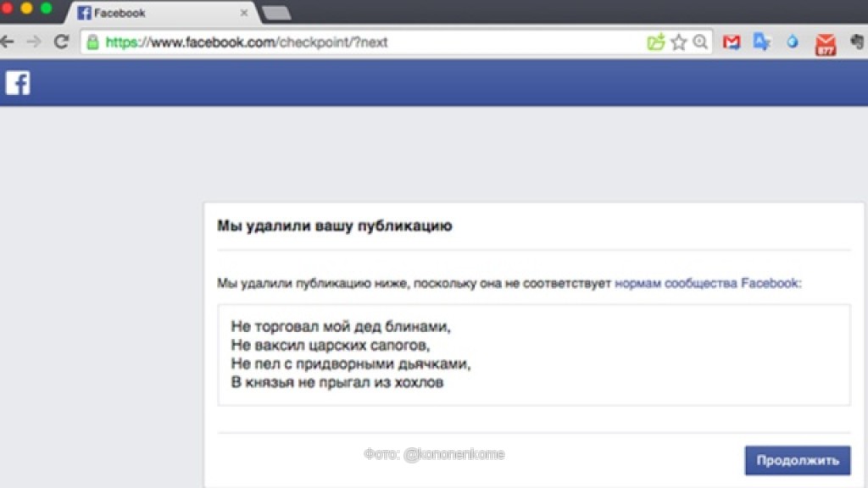Viewport: 868px width, 488px height.
Task: Click the Evernote elephant extension icon
Action: click(857, 42)
